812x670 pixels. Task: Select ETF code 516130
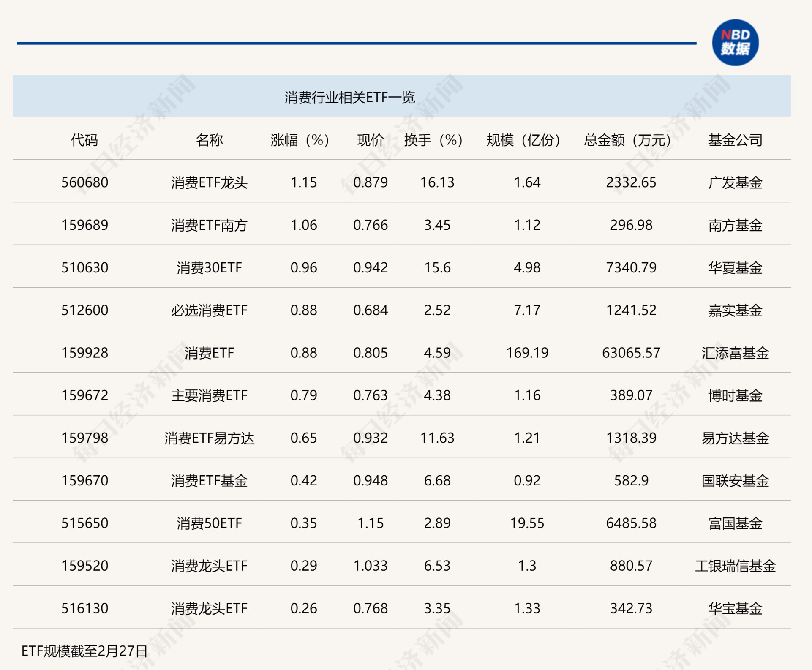[x=84, y=608]
